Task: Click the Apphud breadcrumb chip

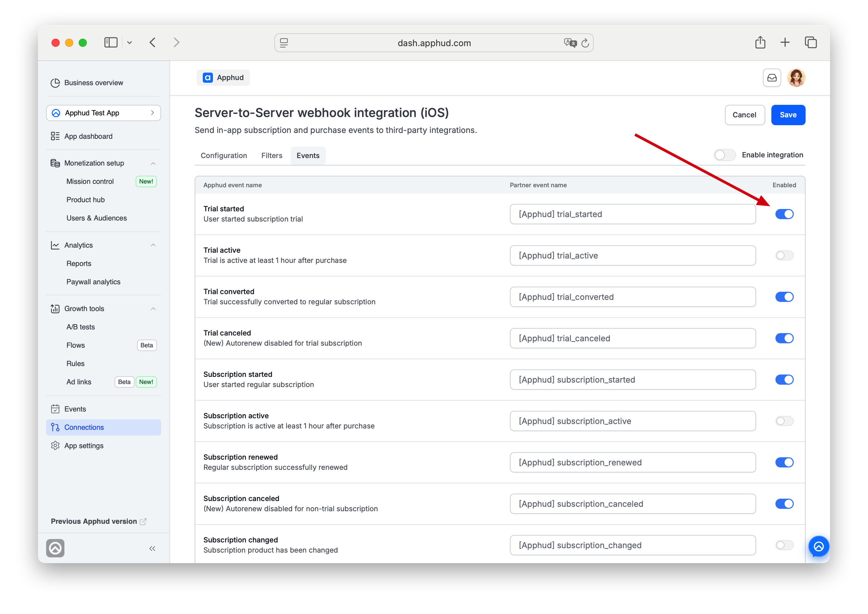Action: pos(223,78)
